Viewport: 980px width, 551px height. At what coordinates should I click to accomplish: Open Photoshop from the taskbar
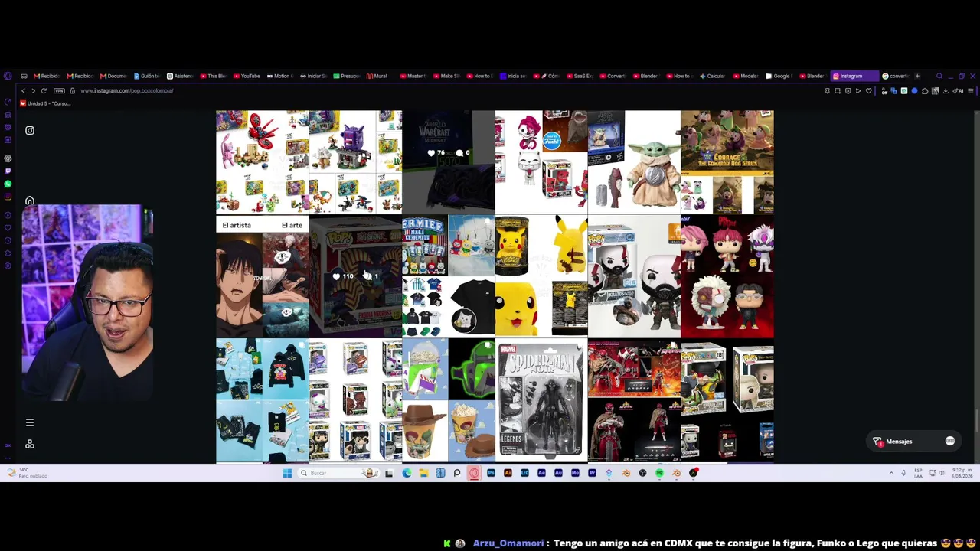click(491, 473)
